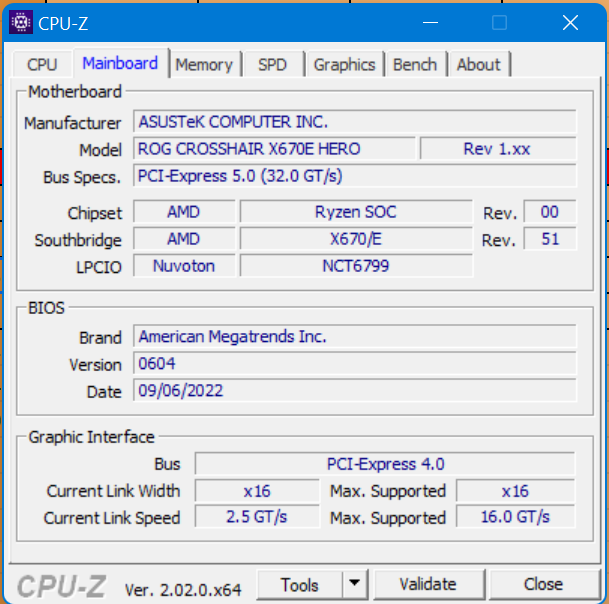Switch to the CPU tab
609x604 pixels.
point(42,64)
